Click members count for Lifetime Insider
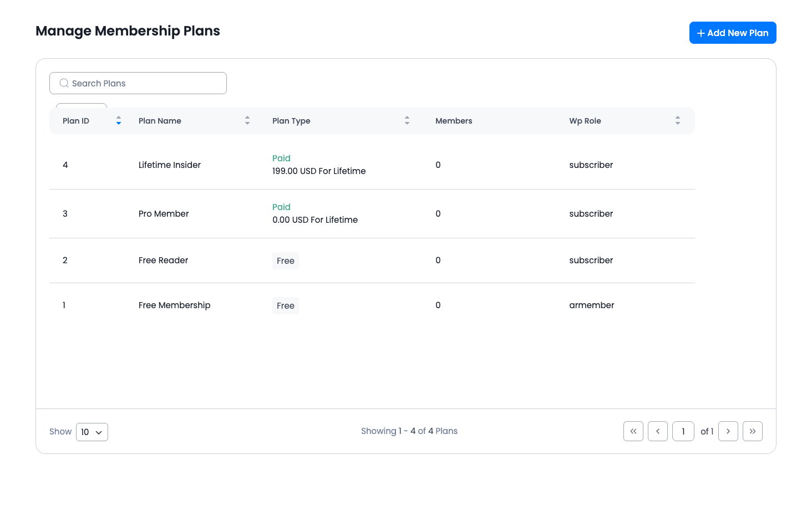Image resolution: width=812 pixels, height=521 pixels. pyautogui.click(x=438, y=165)
